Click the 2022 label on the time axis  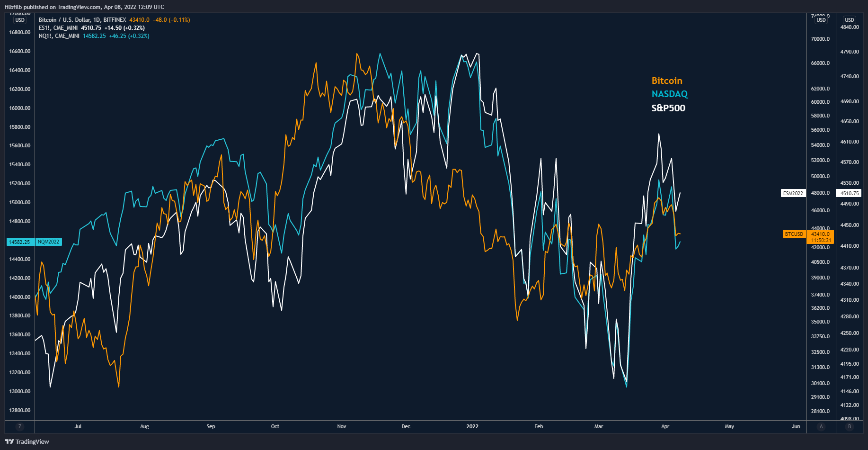[472, 426]
